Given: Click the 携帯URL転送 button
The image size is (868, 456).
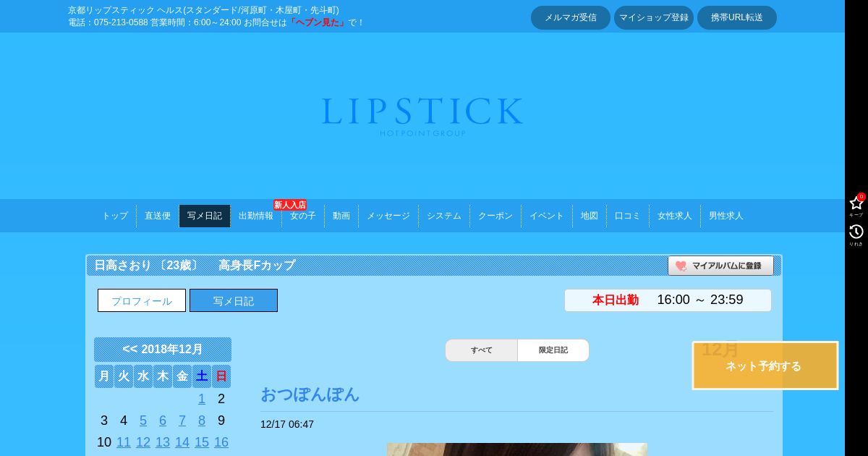Looking at the screenshot, I should [737, 17].
